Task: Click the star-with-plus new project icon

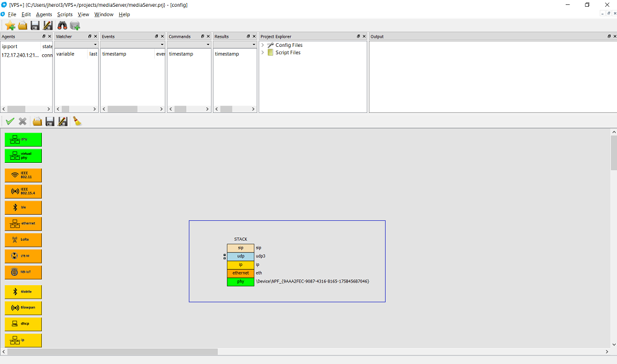Action: [10, 25]
